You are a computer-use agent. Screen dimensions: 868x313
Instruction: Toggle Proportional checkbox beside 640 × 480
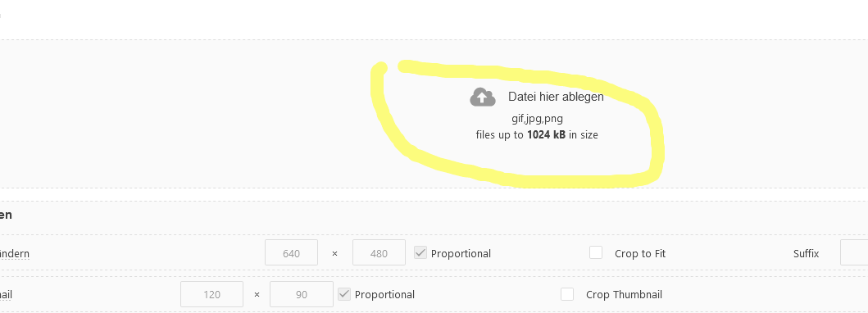(420, 252)
